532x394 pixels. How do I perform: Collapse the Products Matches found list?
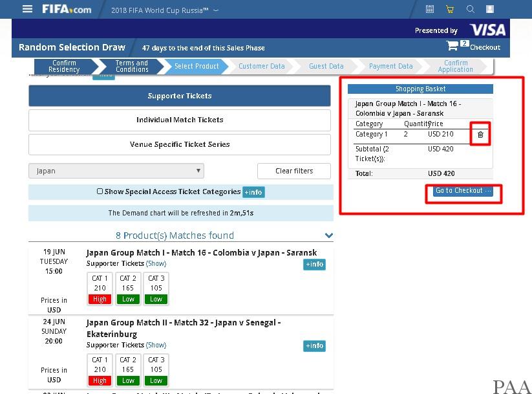pos(329,235)
